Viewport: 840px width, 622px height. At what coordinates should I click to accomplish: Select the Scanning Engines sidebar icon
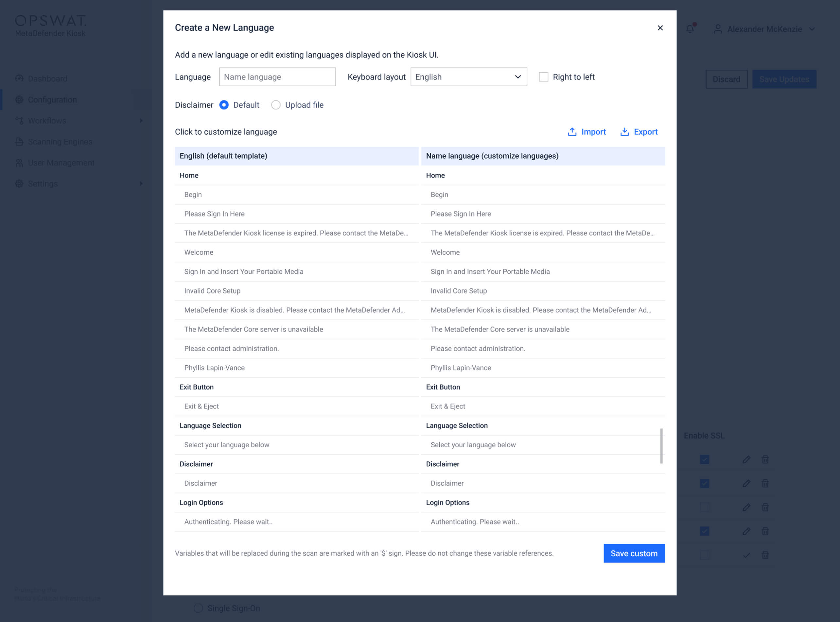[19, 141]
